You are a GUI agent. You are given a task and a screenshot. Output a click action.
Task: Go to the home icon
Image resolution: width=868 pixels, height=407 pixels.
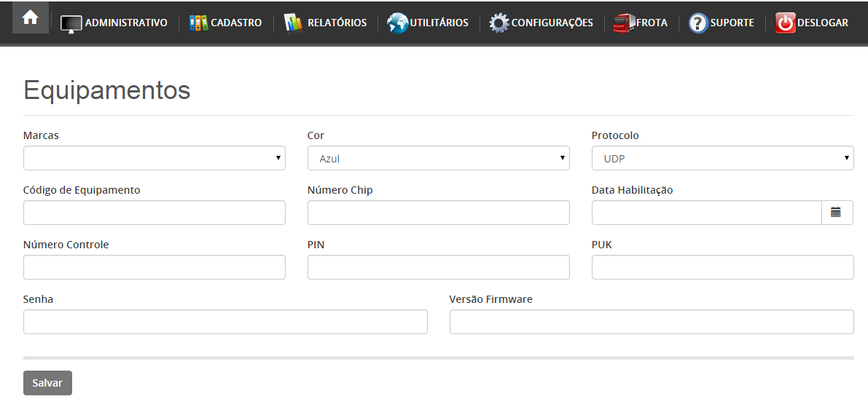pos(30,17)
